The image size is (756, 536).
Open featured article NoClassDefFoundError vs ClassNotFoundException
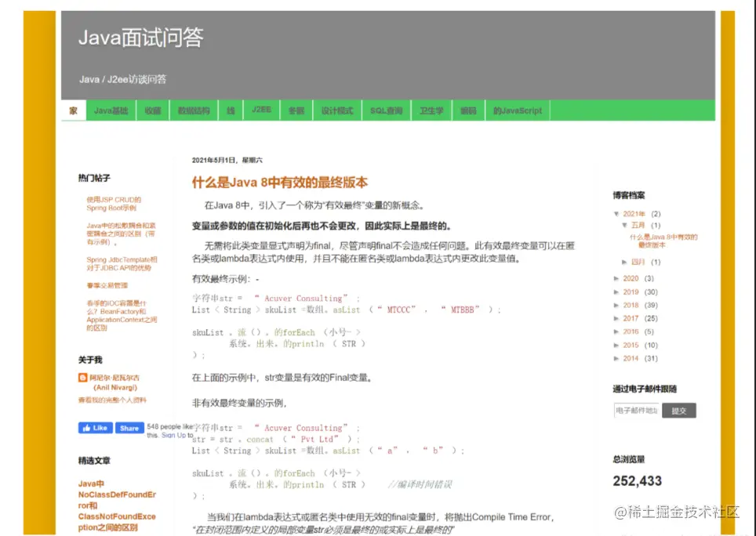click(117, 505)
